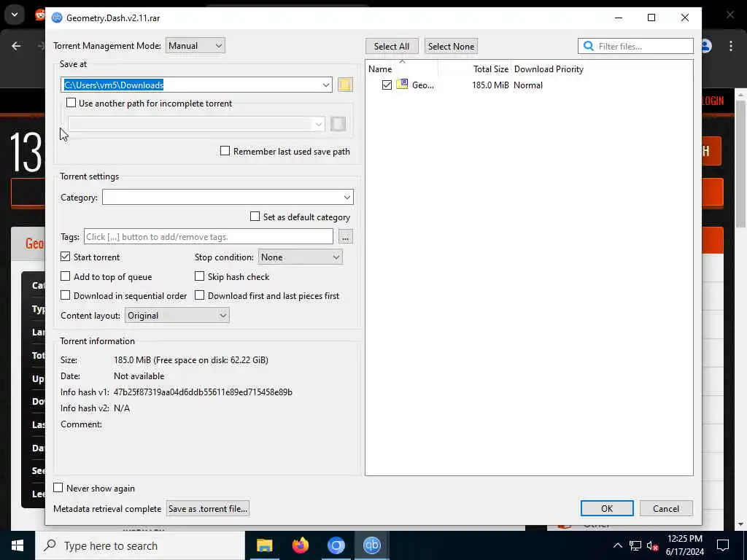Open browser menu with three dots icon
Viewport: 747px width, 560px height.
[x=731, y=46]
